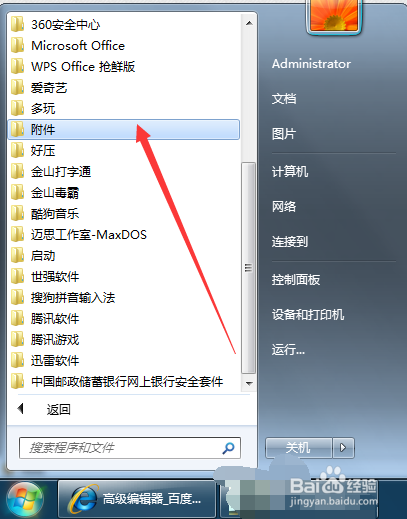Click 返回 to go back
407x519 pixels.
(x=59, y=409)
